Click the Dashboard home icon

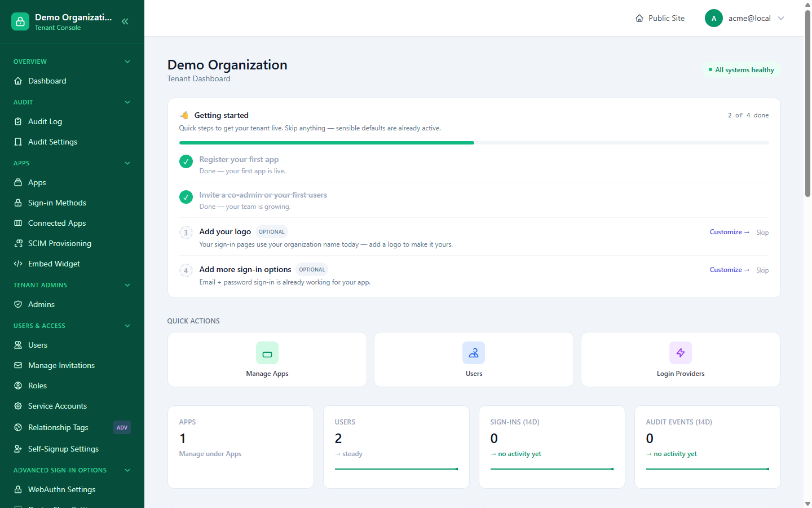pyautogui.click(x=18, y=81)
